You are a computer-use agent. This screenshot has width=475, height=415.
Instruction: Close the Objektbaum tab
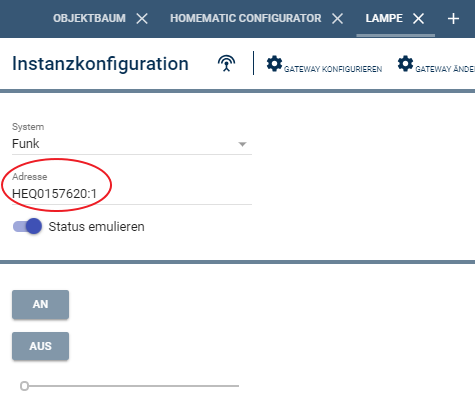pyautogui.click(x=142, y=19)
